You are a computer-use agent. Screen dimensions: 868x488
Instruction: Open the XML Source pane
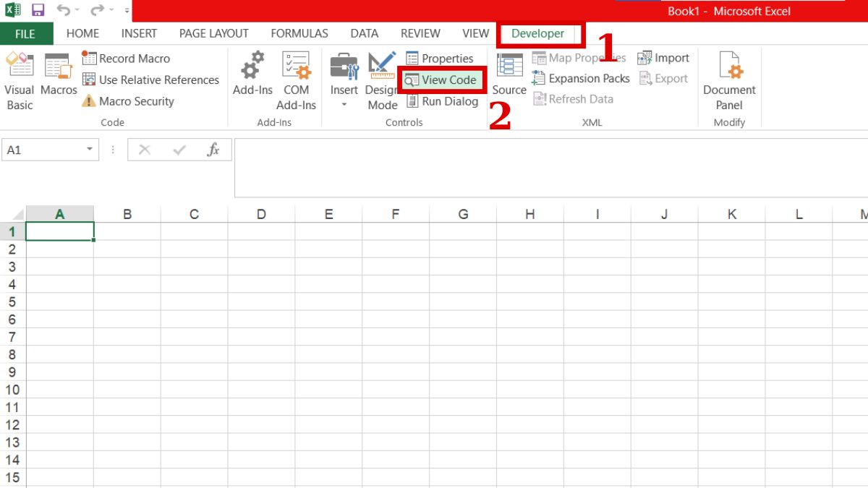(x=509, y=75)
